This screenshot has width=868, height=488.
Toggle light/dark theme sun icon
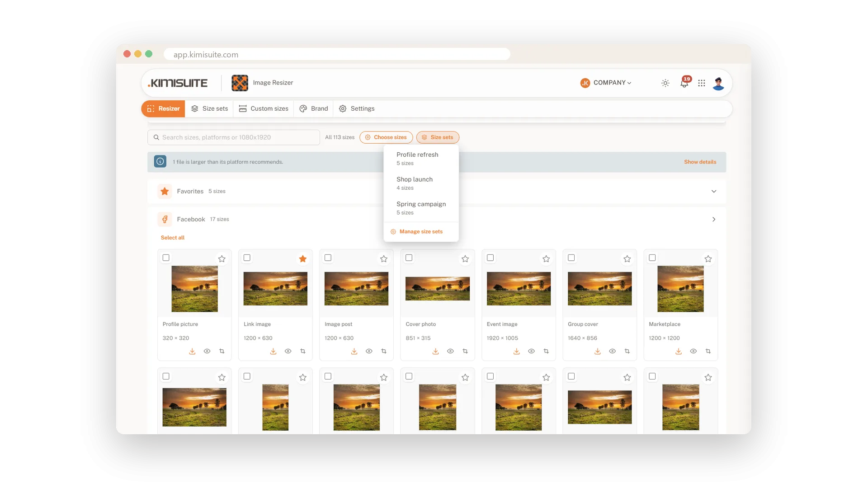[x=665, y=83]
